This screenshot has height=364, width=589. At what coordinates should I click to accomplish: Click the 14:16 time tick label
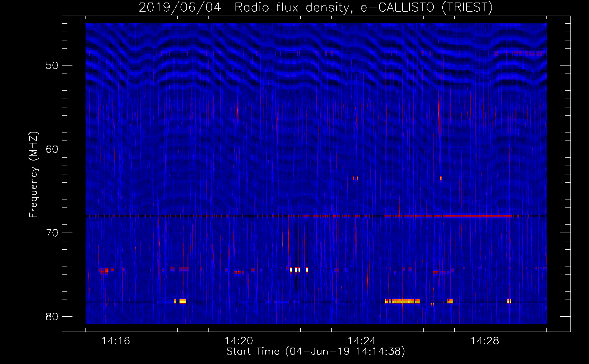point(116,341)
